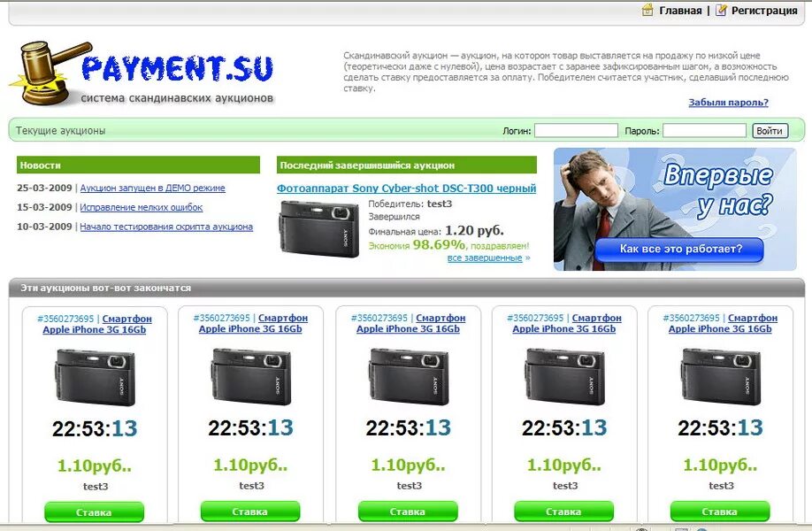Open news 'Начало тестирования скрипта аукциона'
Viewport: 812px width, 531px height.
click(166, 227)
